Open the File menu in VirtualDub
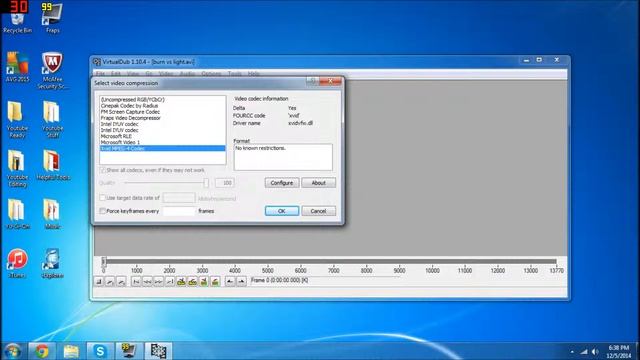Viewport: 640px width, 360px height. (100, 74)
